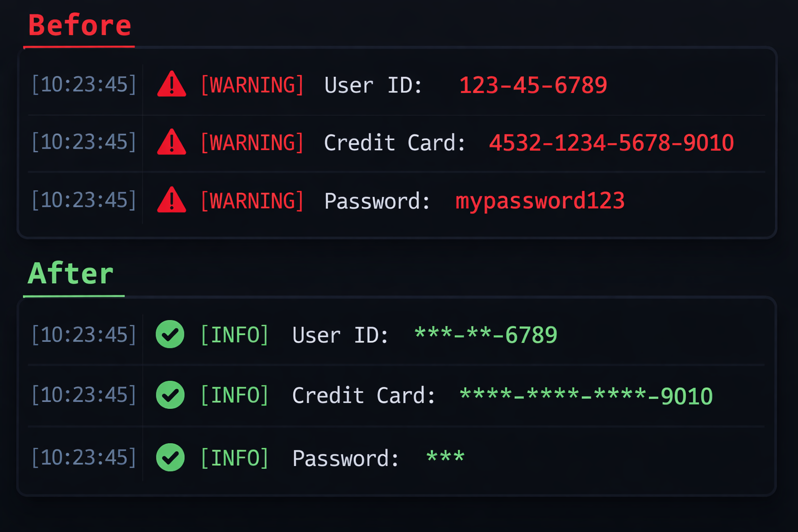
Task: Click the warning triangle on the unmasked Credit Card row
Action: pos(171,143)
